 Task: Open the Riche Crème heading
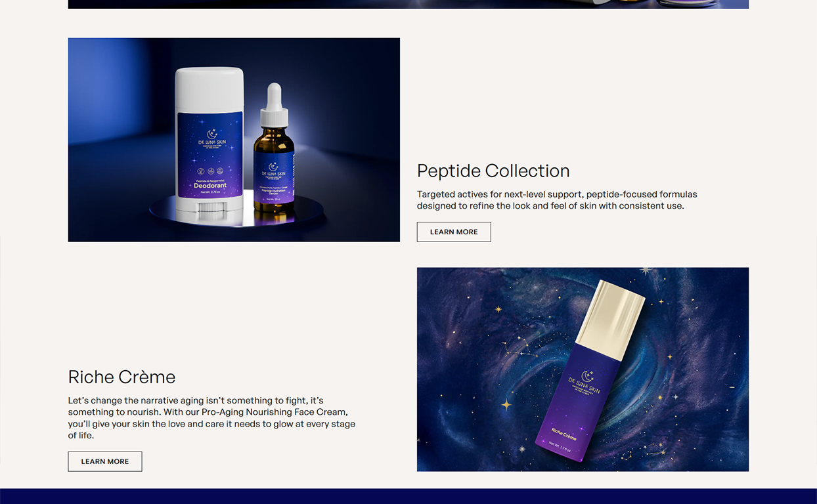122,377
